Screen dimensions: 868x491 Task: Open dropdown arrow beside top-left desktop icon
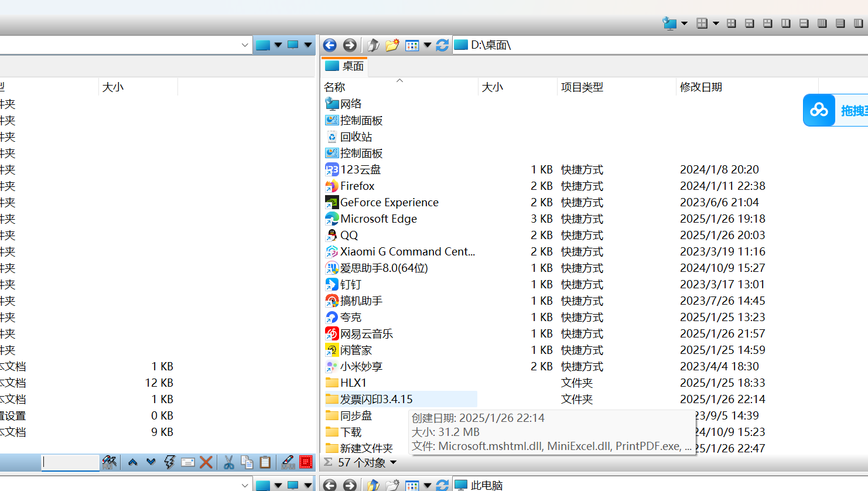(278, 45)
